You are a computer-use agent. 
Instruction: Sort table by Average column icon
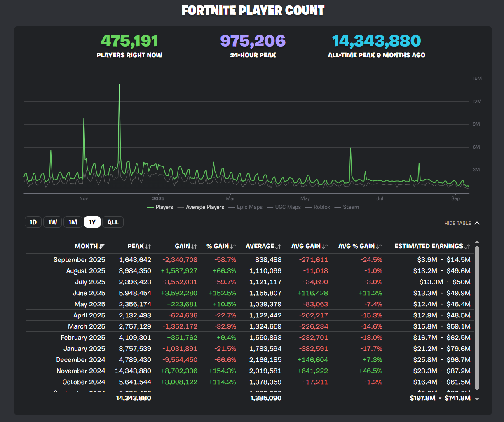click(278, 246)
